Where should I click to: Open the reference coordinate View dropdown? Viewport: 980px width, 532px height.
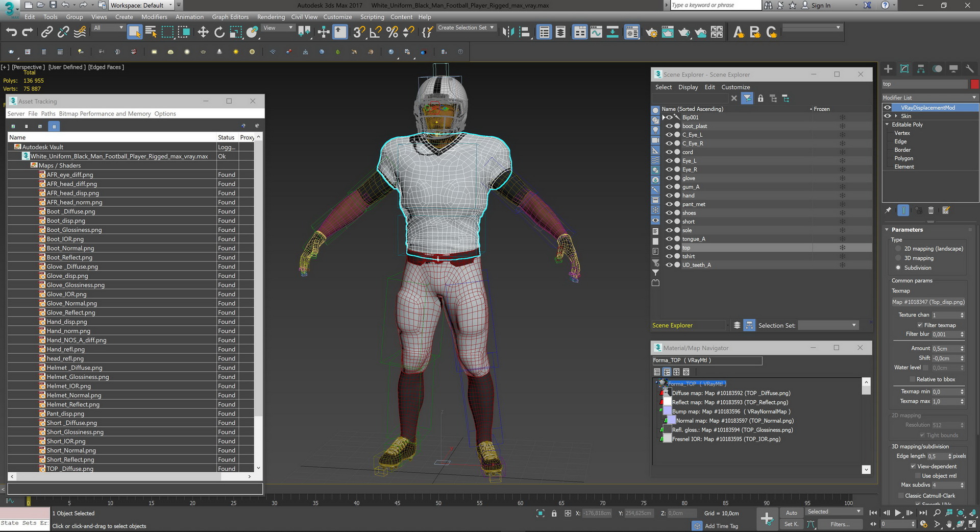click(278, 28)
